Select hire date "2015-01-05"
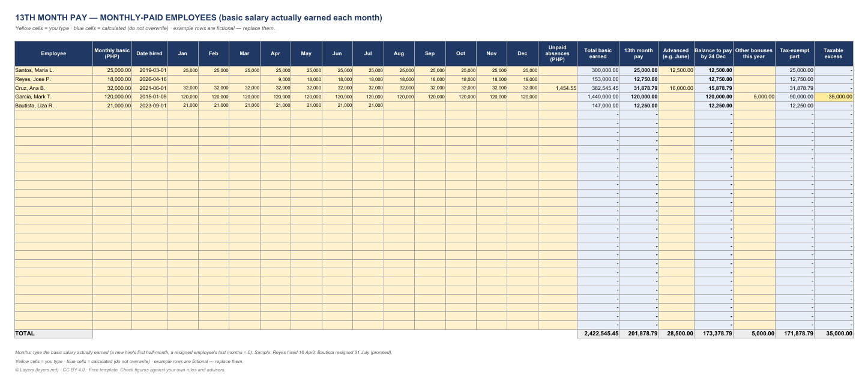 tap(149, 97)
